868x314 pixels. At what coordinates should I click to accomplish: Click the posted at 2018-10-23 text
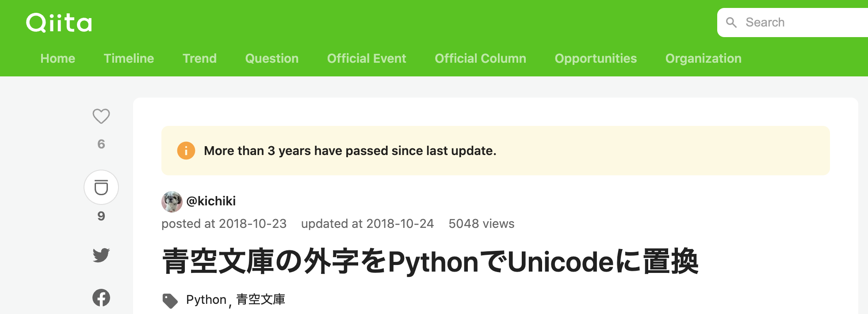(224, 224)
